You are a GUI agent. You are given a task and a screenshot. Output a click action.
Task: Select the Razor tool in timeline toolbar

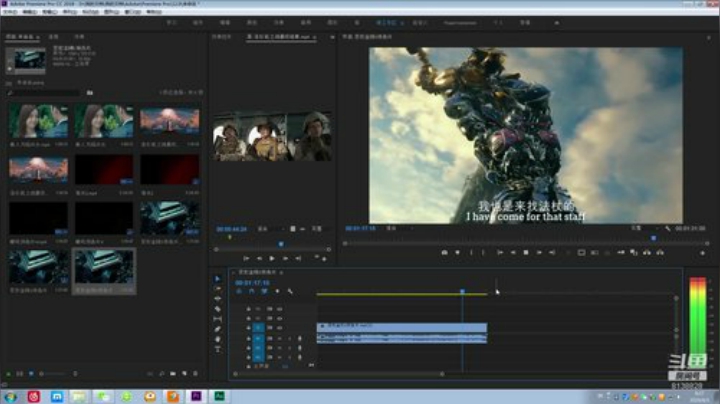tap(218, 308)
